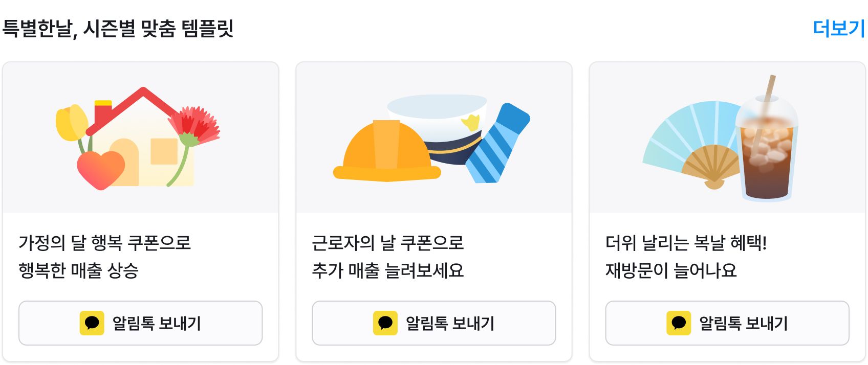This screenshot has height=365, width=868.
Task: Send 알림톡 for 가정의 달 coupon template
Action: (140, 323)
